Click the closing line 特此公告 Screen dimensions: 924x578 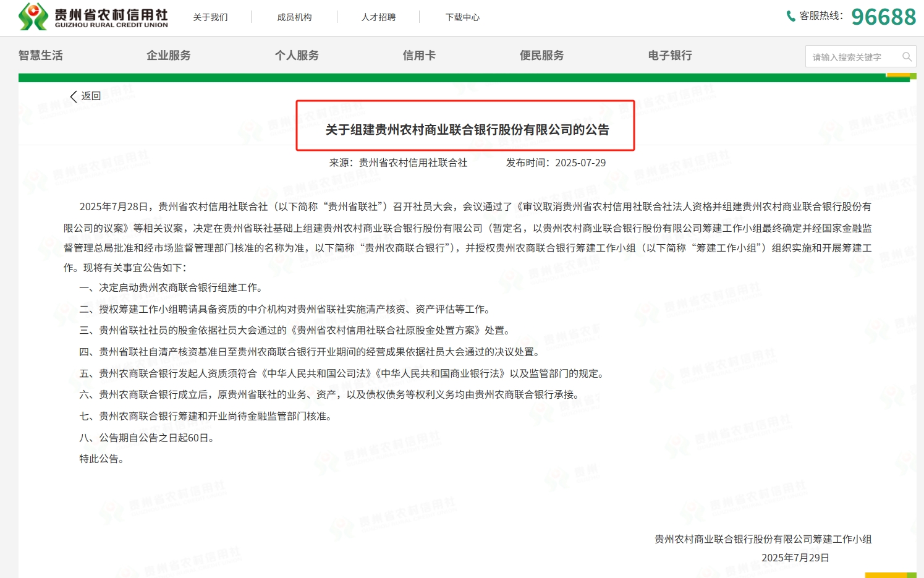pyautogui.click(x=103, y=459)
